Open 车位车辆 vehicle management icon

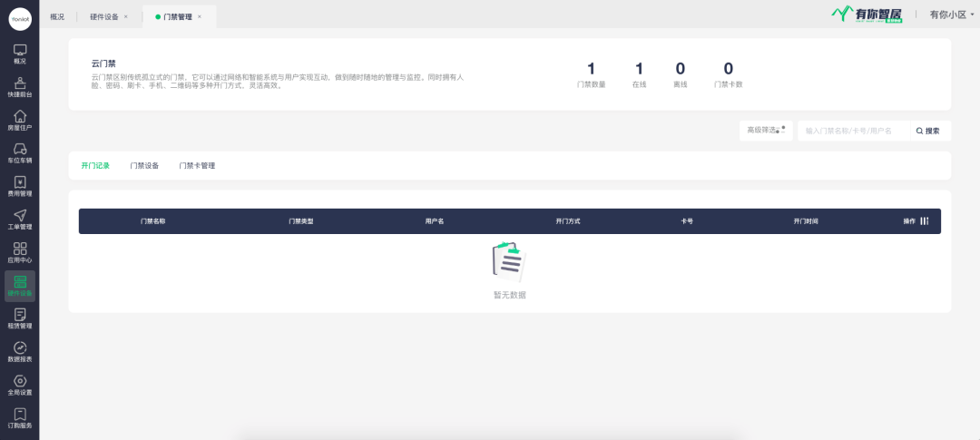click(x=19, y=152)
